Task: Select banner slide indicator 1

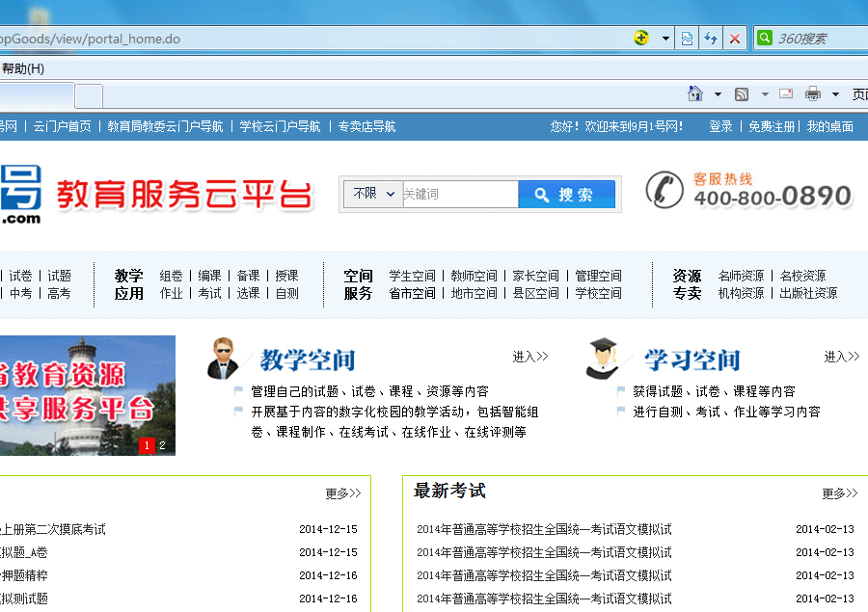Action: [x=148, y=445]
